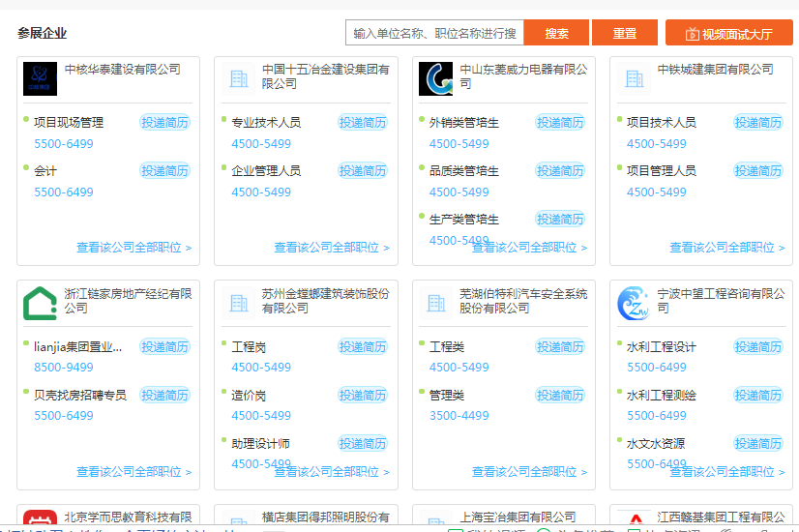This screenshot has width=799, height=532.
Task: Open the 视频面试大厅 video interview hall
Action: pyautogui.click(x=728, y=34)
